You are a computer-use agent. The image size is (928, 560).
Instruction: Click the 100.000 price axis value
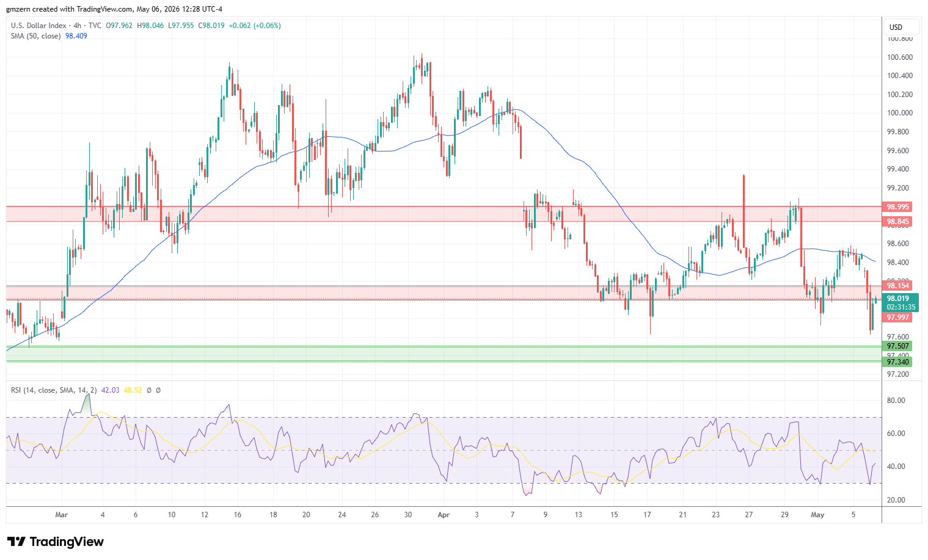click(900, 113)
